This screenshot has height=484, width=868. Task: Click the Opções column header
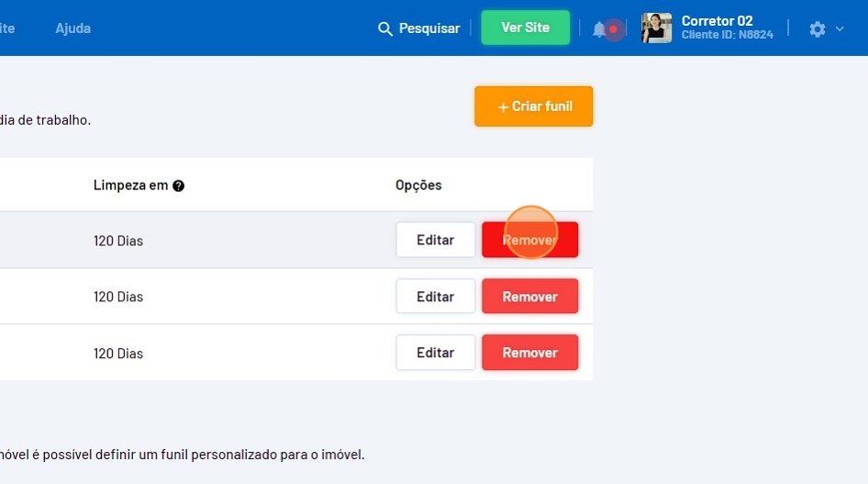(x=418, y=186)
